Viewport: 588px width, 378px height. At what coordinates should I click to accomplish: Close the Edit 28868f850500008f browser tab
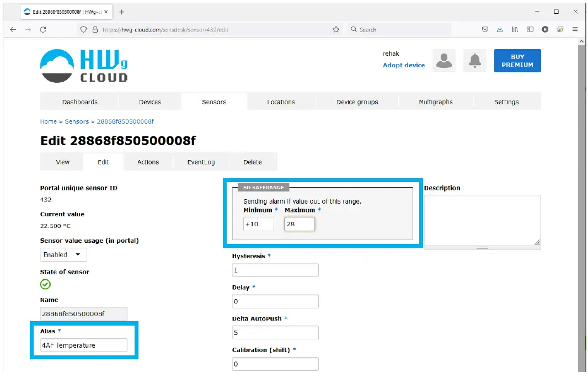tap(106, 12)
